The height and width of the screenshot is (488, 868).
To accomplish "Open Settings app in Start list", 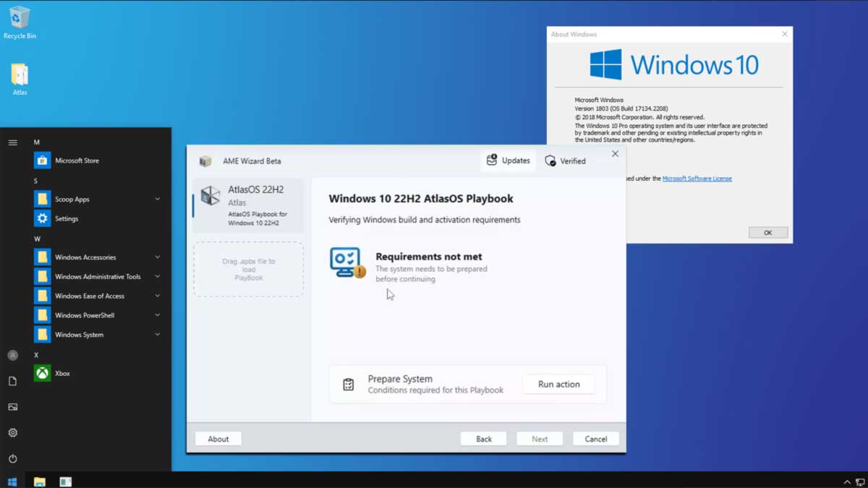I will pyautogui.click(x=67, y=218).
